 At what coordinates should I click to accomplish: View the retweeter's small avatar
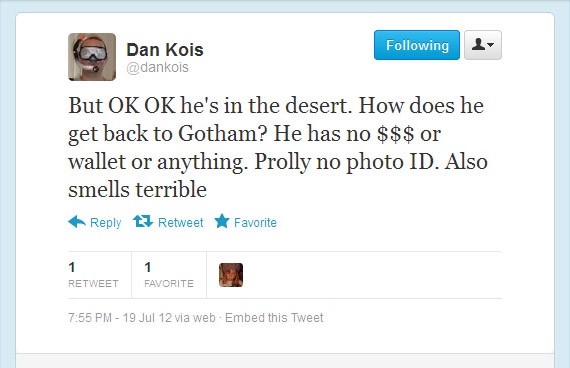click(231, 275)
